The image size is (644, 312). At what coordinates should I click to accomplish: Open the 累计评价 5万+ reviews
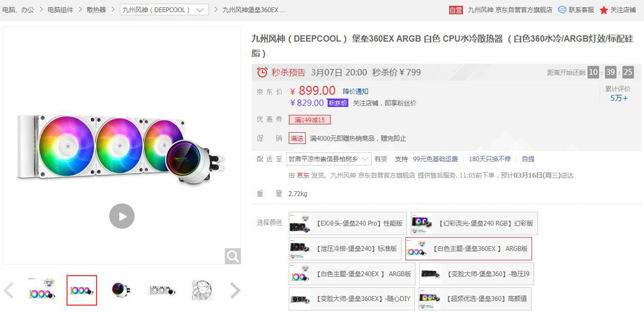click(618, 93)
